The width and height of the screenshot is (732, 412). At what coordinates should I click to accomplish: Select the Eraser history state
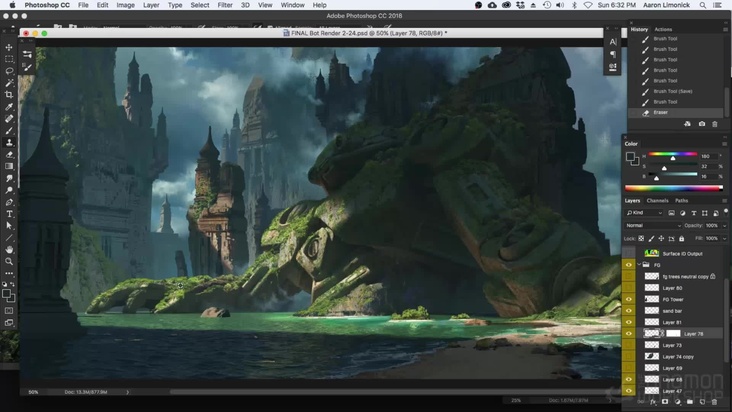coord(662,112)
